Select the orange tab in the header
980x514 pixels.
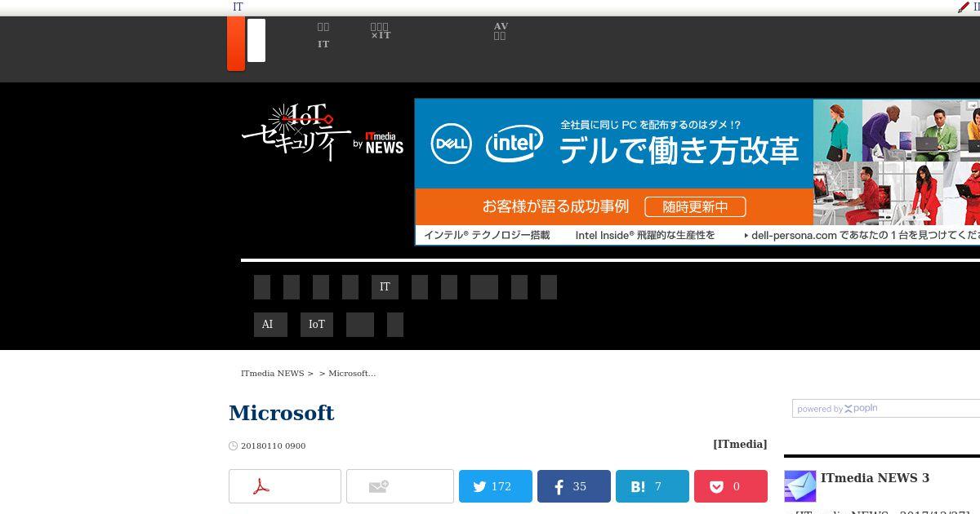pos(236,43)
